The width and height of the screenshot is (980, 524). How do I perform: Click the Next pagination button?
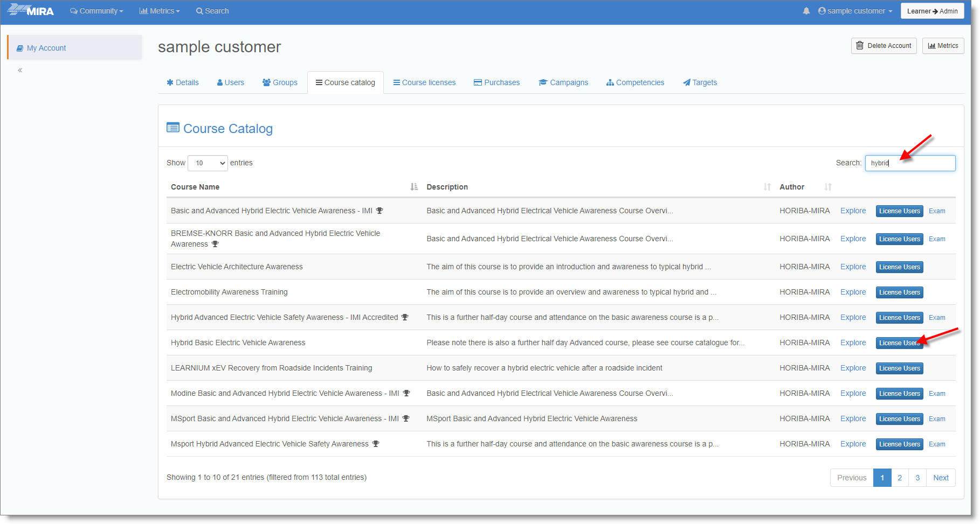click(x=941, y=478)
